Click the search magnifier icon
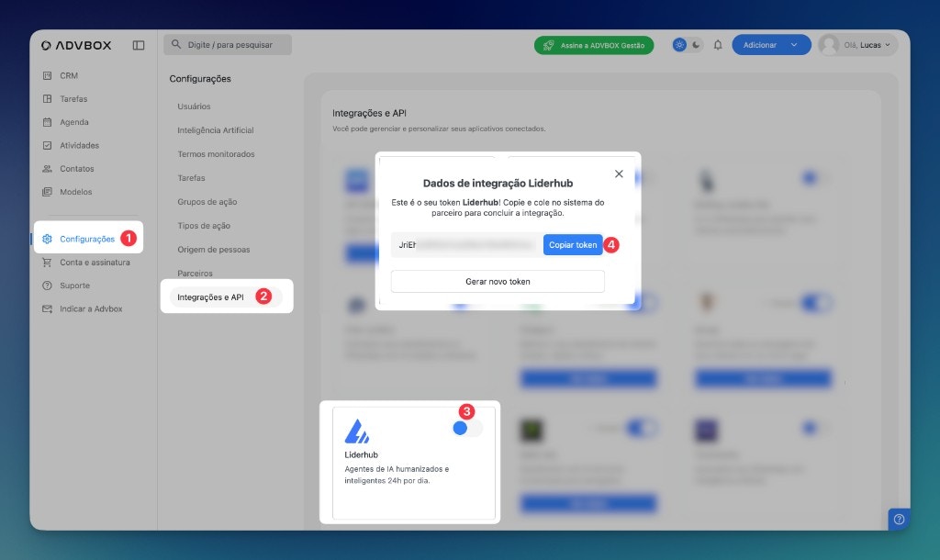The image size is (940, 560). [x=174, y=44]
